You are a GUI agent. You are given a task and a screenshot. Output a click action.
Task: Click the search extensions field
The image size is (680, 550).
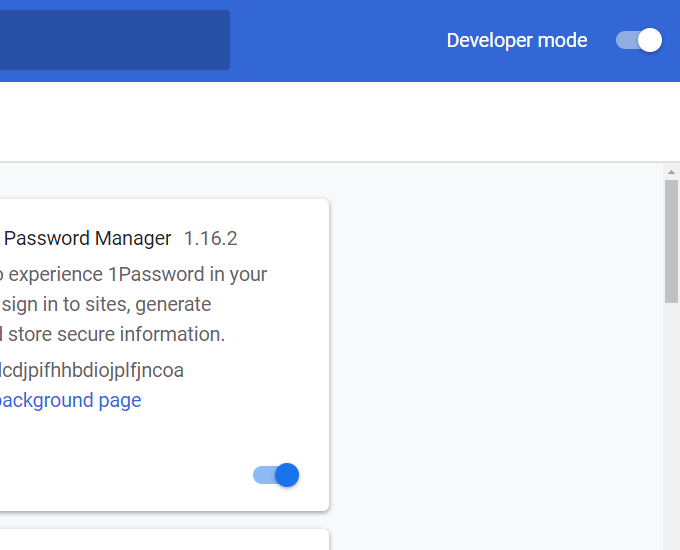(x=114, y=40)
